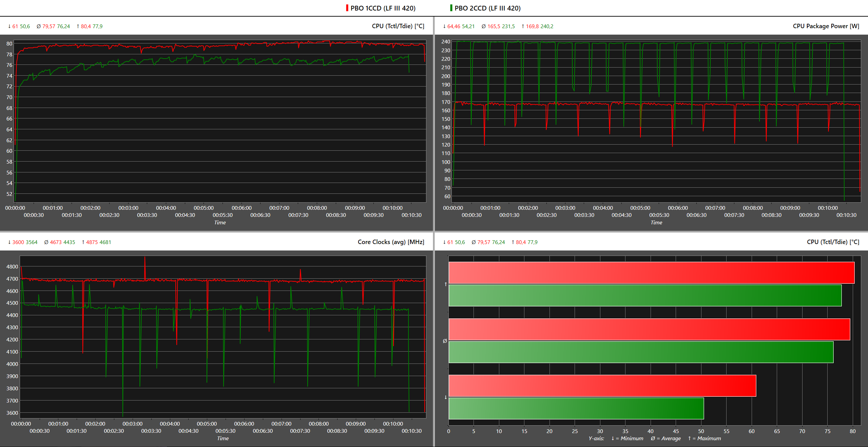Click the minimum arrow icon in temperature line chart stats

tap(9, 26)
